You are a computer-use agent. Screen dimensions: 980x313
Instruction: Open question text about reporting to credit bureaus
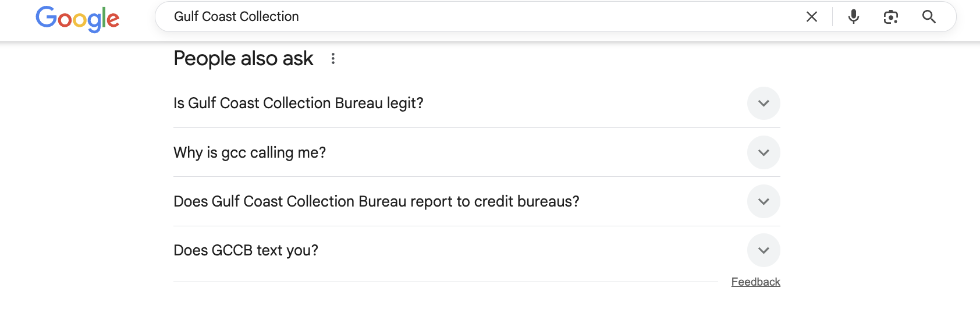coord(377,201)
